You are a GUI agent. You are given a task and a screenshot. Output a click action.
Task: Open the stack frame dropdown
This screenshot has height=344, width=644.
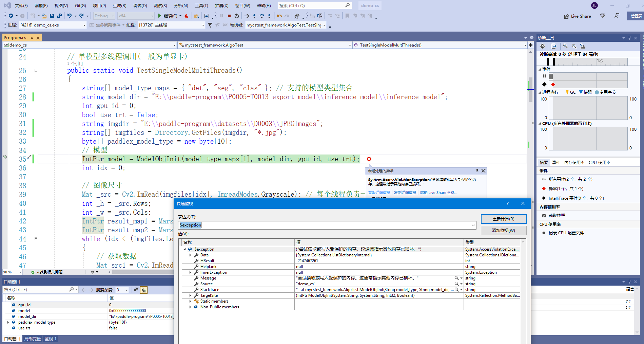click(x=324, y=25)
